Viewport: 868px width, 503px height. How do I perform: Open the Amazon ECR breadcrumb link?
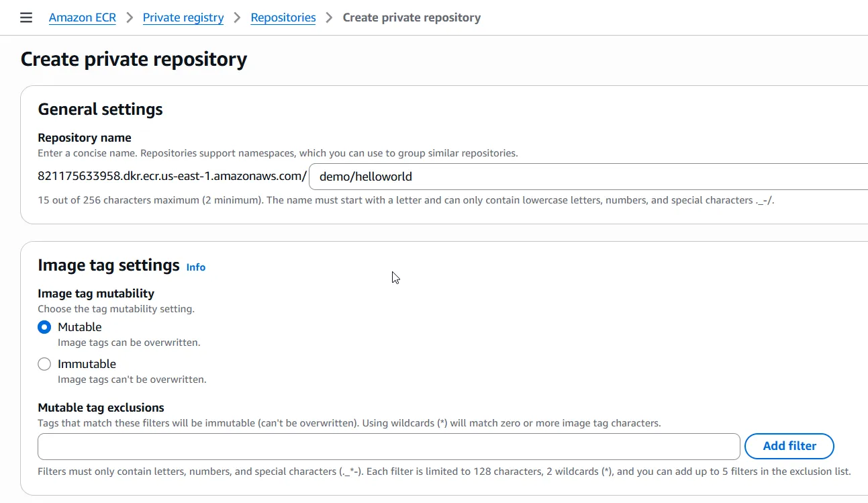point(82,17)
